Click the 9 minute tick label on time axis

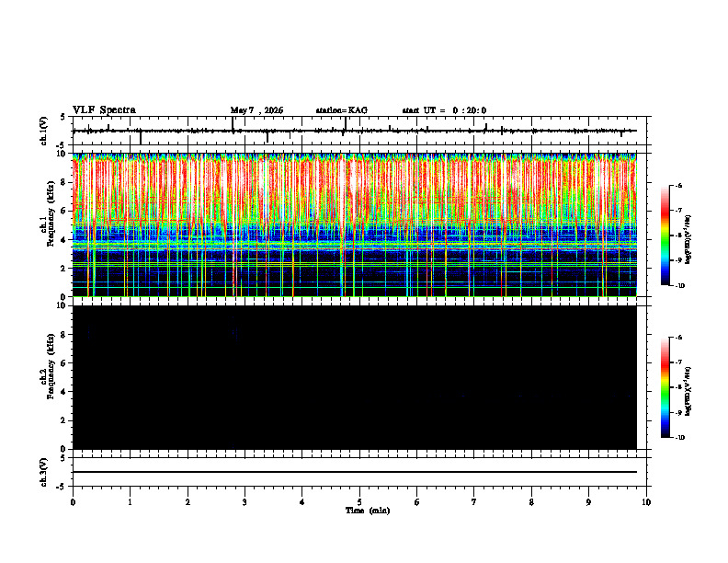click(589, 502)
